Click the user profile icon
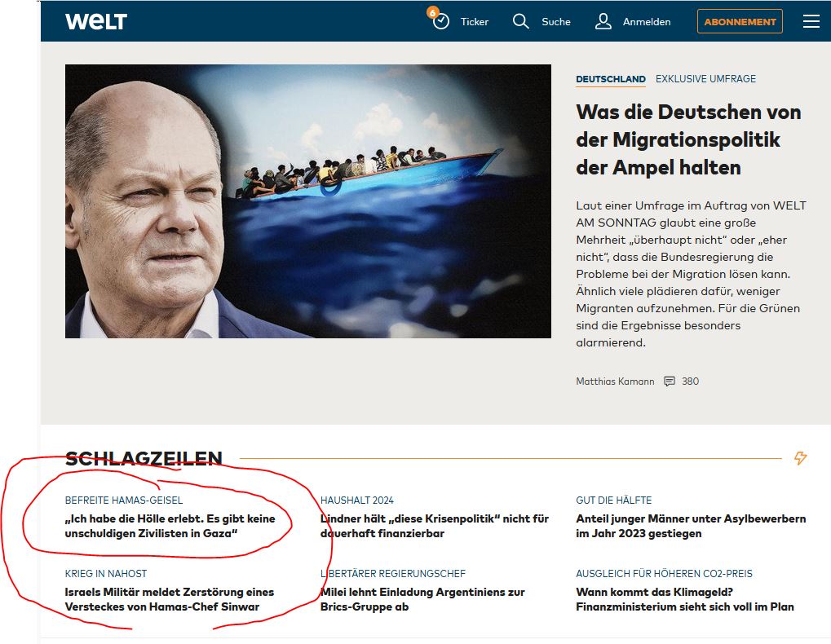The height and width of the screenshot is (644, 831). [x=603, y=21]
